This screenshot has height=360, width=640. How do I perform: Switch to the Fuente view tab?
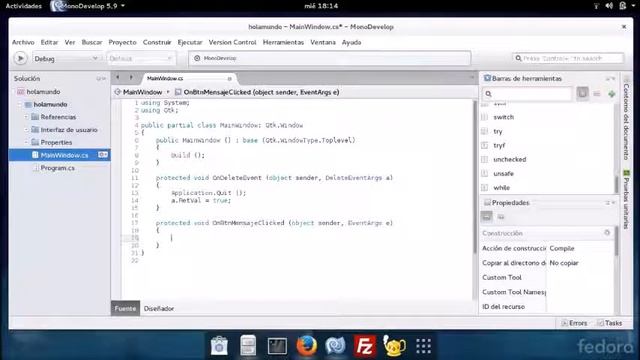(x=125, y=309)
